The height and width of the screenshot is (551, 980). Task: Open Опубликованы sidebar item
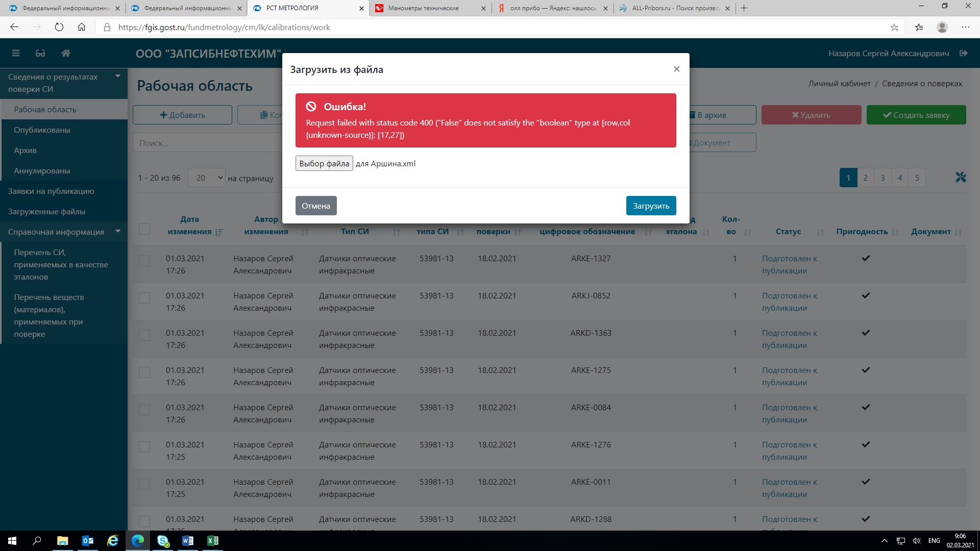click(x=42, y=130)
